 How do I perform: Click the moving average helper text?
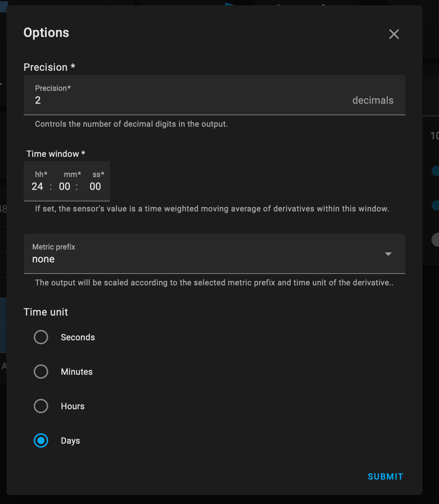[212, 209]
